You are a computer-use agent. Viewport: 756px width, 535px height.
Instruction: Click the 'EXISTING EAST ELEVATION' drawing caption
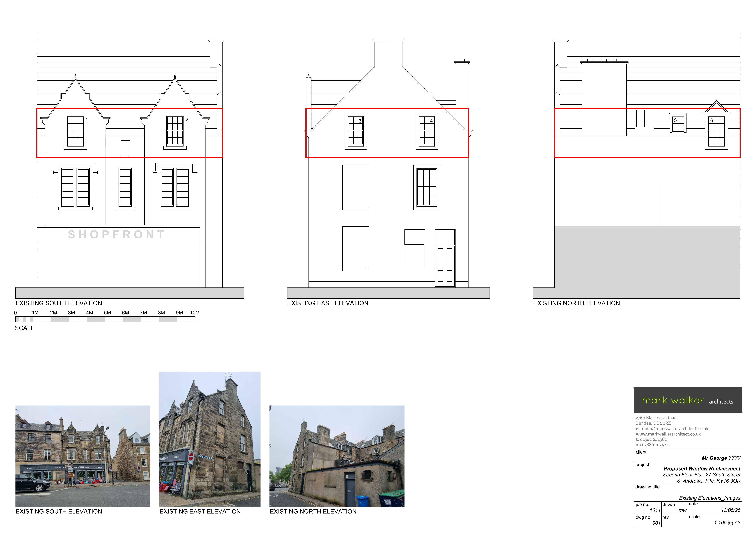tap(328, 303)
